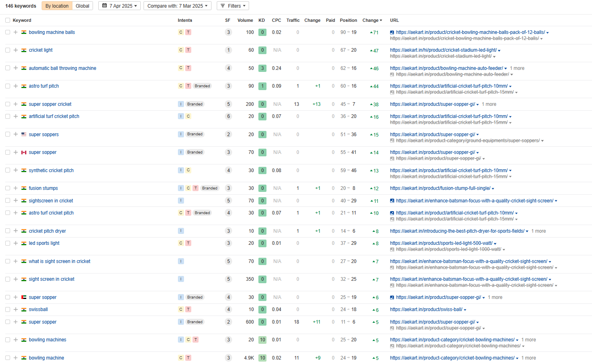Expand the Filters dropdown
Image resolution: width=592 pixels, height=364 pixels.
(x=233, y=6)
